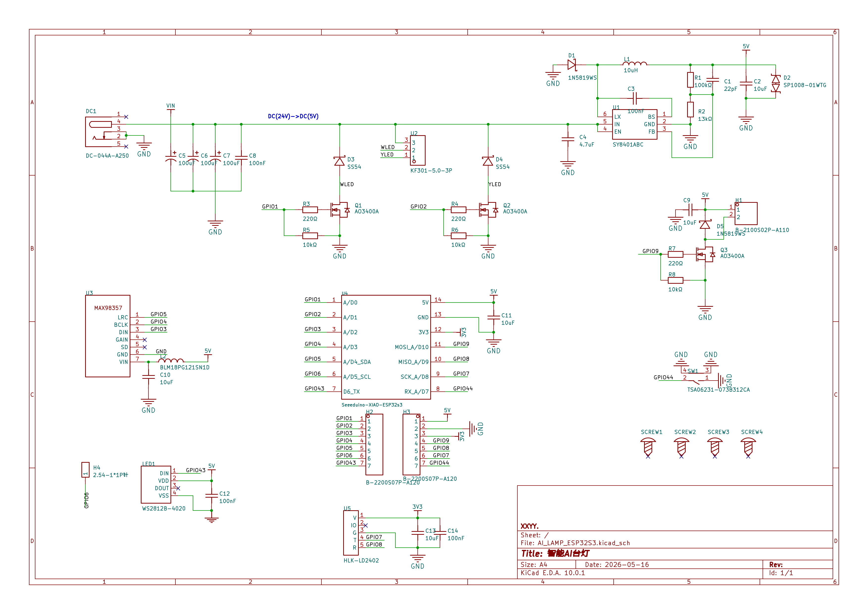This screenshot has width=868, height=614.
Task: Select the C11 10uF capacitor symbol
Action: point(494,317)
